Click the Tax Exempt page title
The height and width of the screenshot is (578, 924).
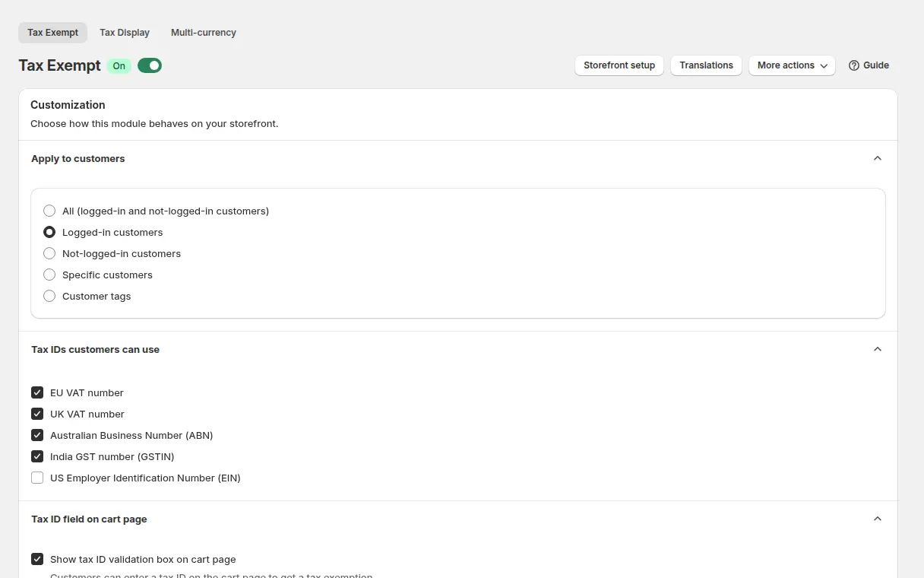pyautogui.click(x=59, y=65)
